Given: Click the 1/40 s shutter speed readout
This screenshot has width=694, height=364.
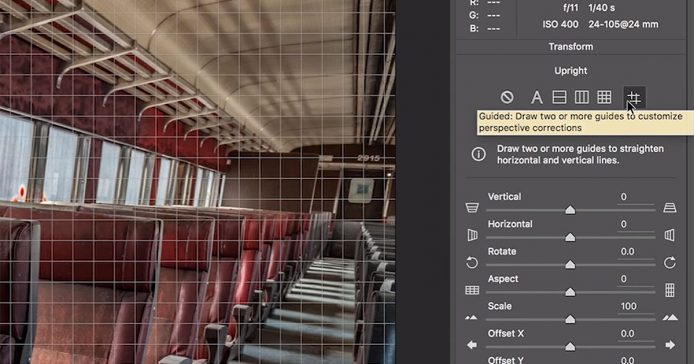Looking at the screenshot, I should [601, 8].
